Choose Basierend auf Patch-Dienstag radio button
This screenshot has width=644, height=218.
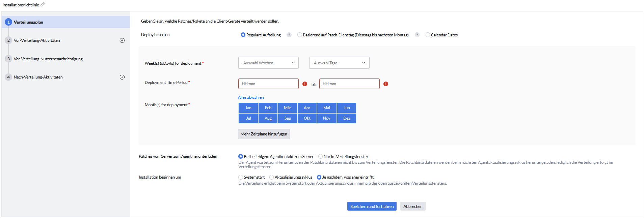(300, 35)
